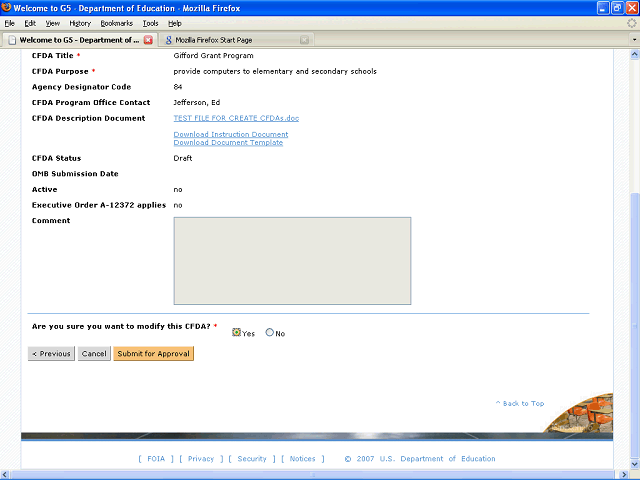Click the Gifford Grant Program title text
Viewport: 640px width, 480px height.
[213, 56]
